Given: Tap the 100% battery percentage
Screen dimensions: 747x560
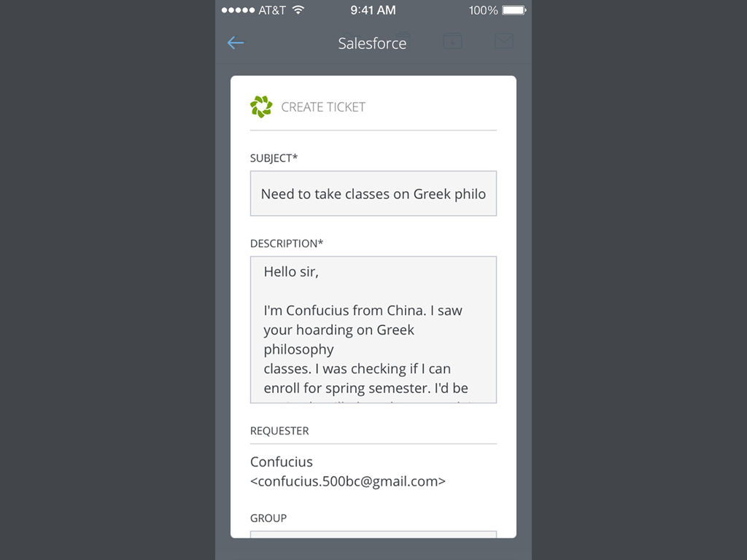Looking at the screenshot, I should pos(483,10).
